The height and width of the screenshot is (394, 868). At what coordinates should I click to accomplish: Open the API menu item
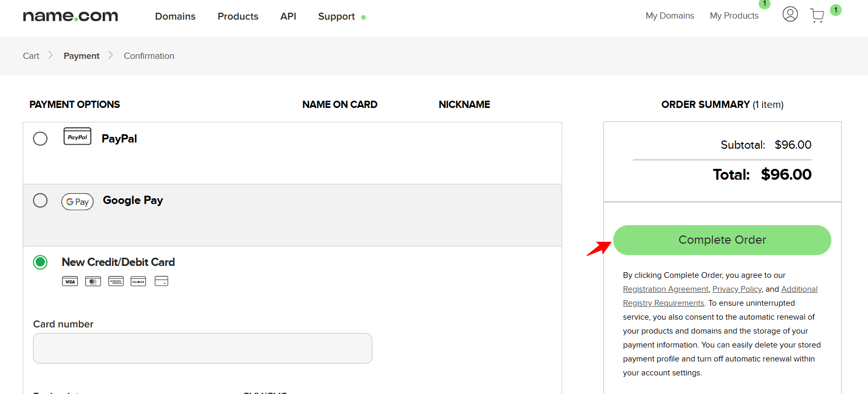click(288, 17)
